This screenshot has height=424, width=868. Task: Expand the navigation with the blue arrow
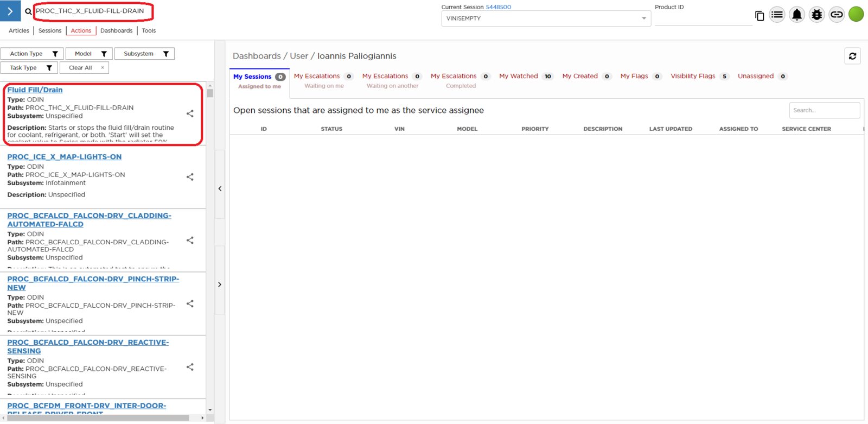10,11
